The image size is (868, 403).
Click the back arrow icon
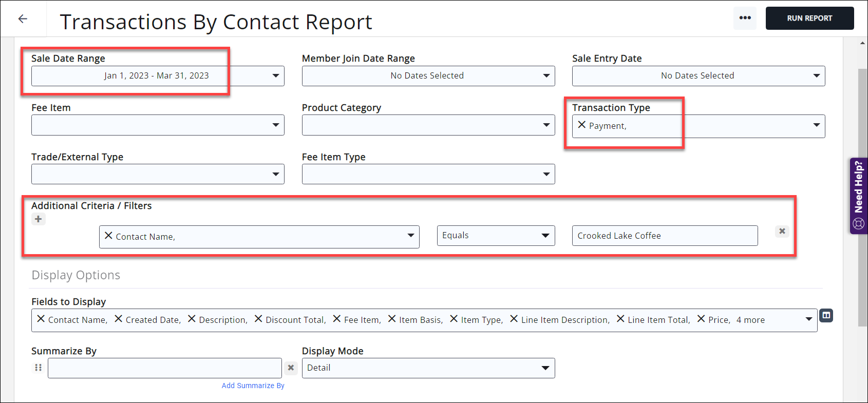click(x=23, y=19)
